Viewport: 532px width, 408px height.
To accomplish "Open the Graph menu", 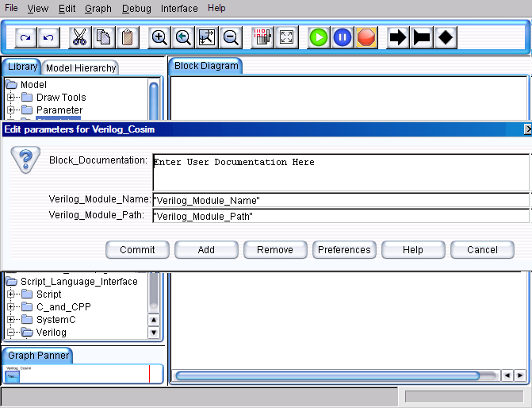I will pos(98,8).
